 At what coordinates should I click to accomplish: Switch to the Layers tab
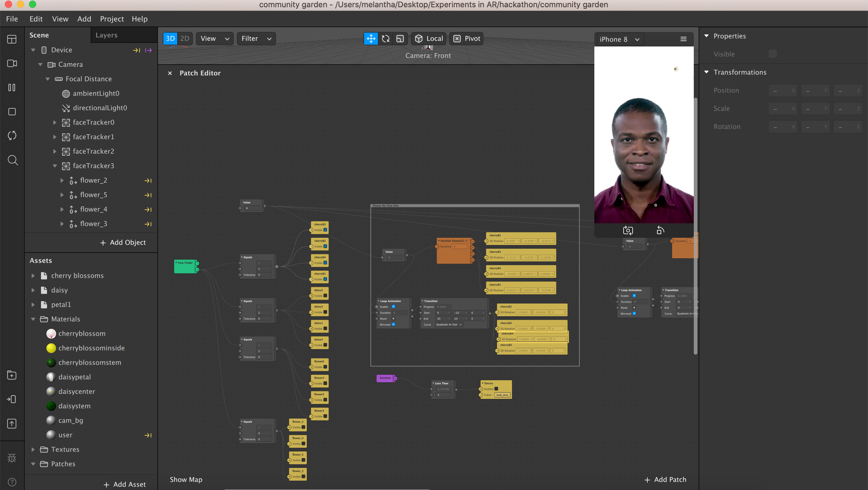click(x=106, y=35)
